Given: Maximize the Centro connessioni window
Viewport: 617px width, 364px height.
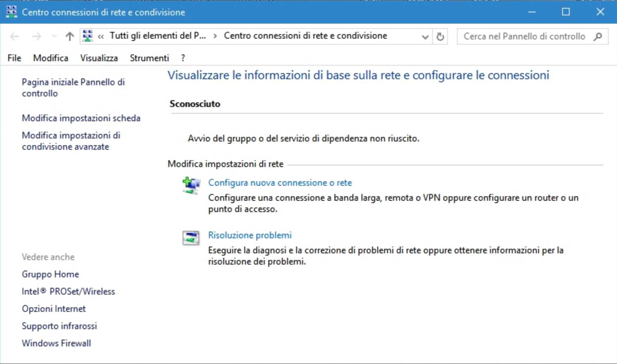Looking at the screenshot, I should pos(566,12).
